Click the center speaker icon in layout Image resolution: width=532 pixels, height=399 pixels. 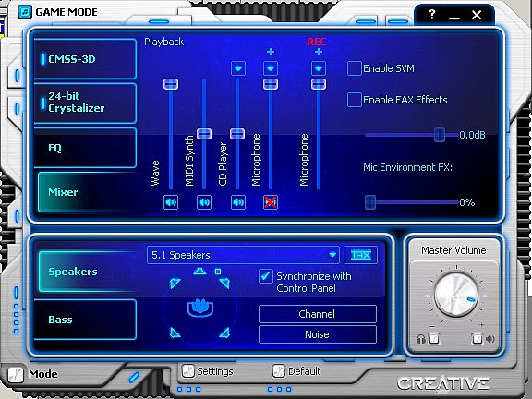coord(199,272)
